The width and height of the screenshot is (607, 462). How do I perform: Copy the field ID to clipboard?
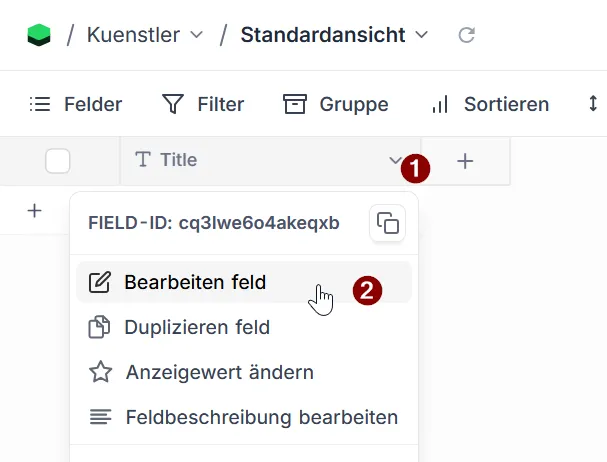pyautogui.click(x=388, y=222)
